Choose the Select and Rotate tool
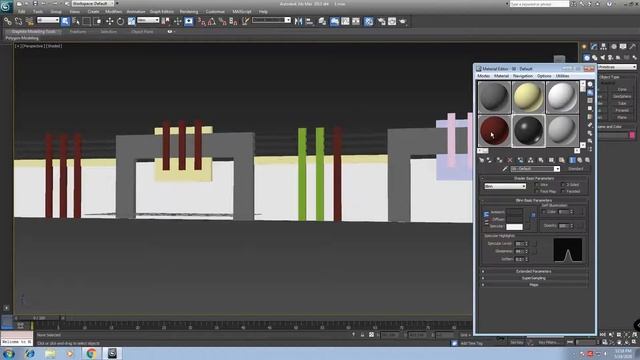The width and height of the screenshot is (640, 360). click(120, 21)
